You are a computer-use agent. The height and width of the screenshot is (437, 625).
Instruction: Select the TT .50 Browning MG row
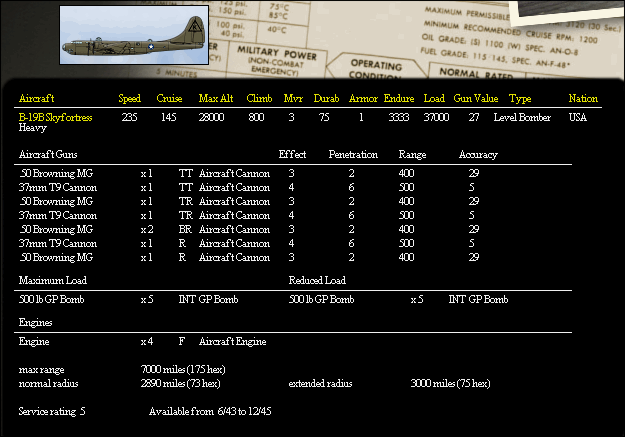249,173
